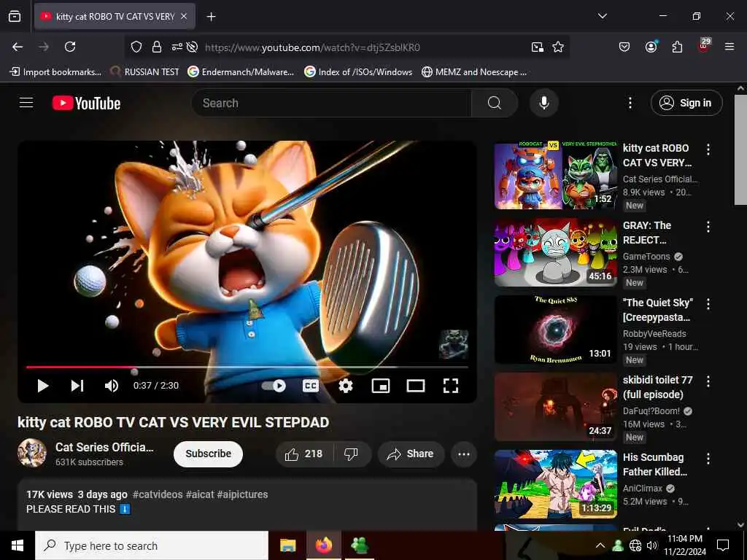Open MEMZ and Noescape bookmark
This screenshot has height=560, width=747.
tap(474, 72)
